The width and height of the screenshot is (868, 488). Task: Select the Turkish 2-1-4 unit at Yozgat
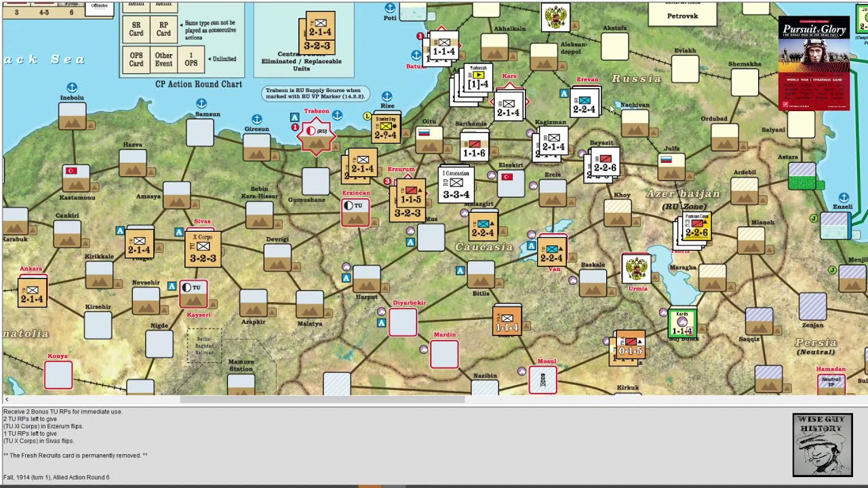[x=139, y=243]
